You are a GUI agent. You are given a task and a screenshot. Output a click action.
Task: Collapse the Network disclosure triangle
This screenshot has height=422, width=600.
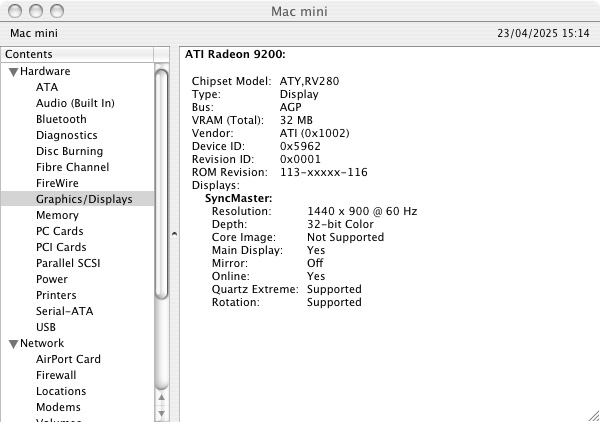(x=14, y=344)
